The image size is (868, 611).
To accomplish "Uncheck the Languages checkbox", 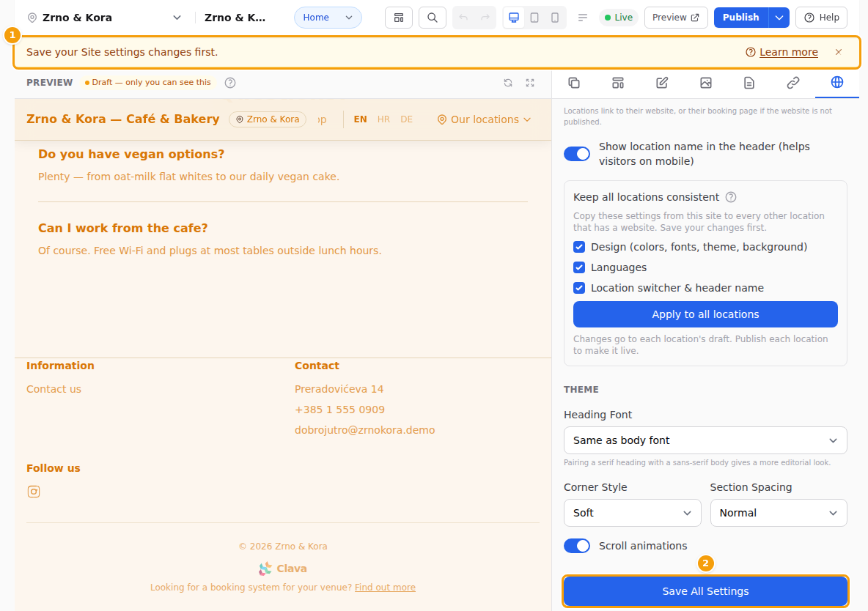I will point(579,267).
